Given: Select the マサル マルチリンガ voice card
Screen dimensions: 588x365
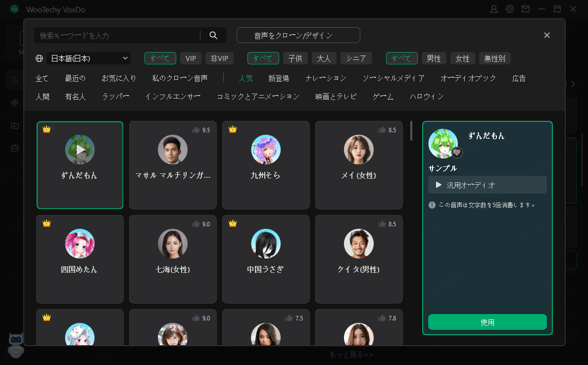Looking at the screenshot, I should coord(173,165).
